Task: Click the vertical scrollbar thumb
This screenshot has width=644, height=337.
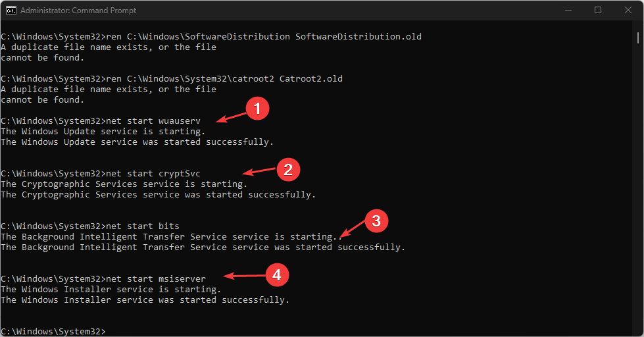Action: point(638,38)
